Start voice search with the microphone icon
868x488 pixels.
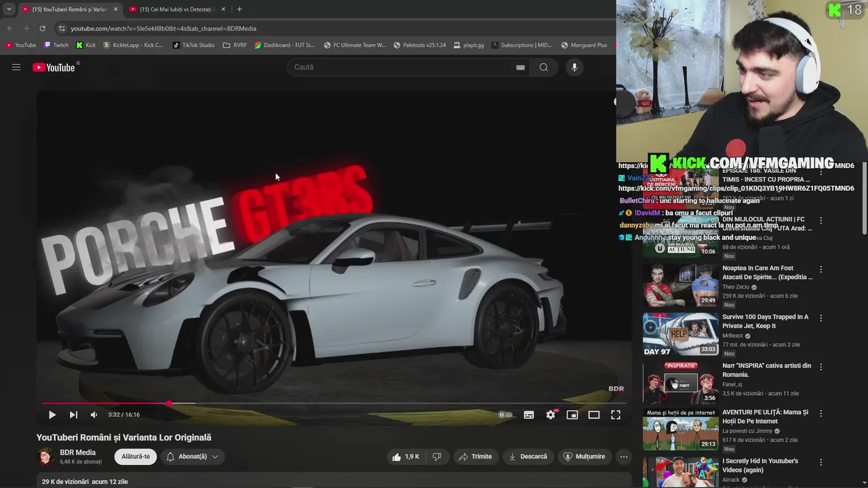[x=574, y=67]
